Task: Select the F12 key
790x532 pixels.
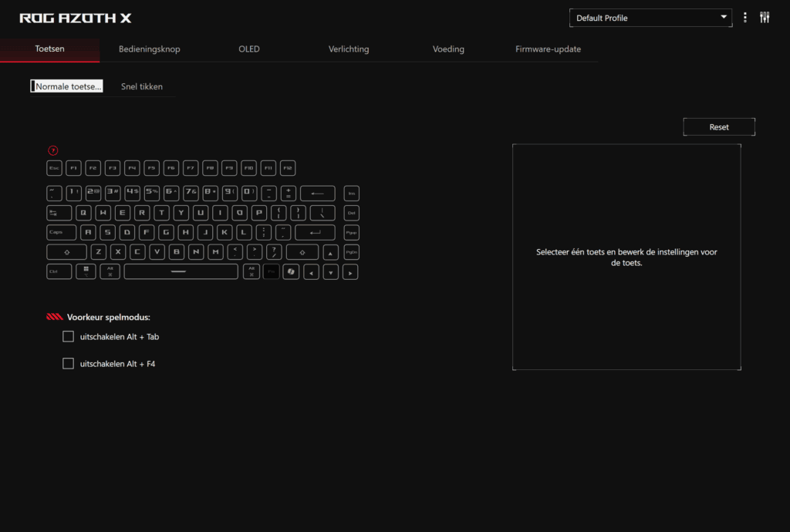Action: [x=288, y=168]
